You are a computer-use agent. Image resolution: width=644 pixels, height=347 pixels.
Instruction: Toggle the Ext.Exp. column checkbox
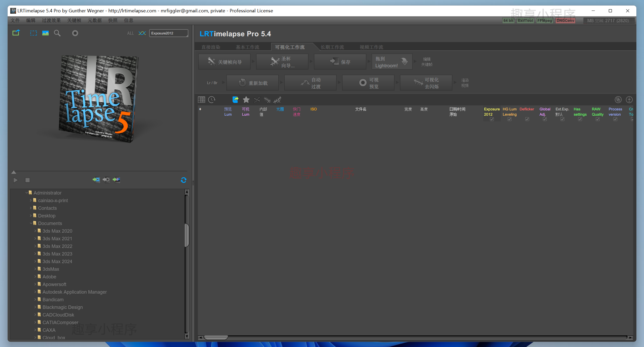562,119
